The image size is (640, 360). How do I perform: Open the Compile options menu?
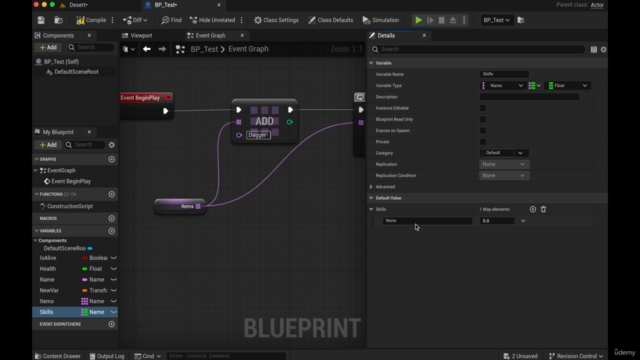[113, 20]
